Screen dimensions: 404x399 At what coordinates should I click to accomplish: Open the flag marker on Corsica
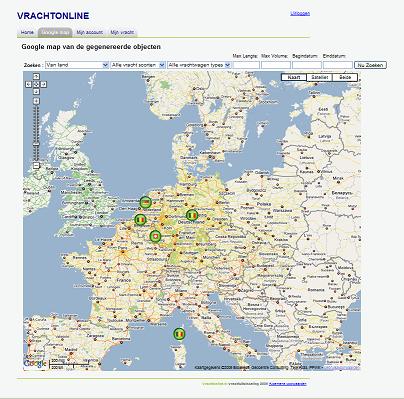tap(179, 334)
